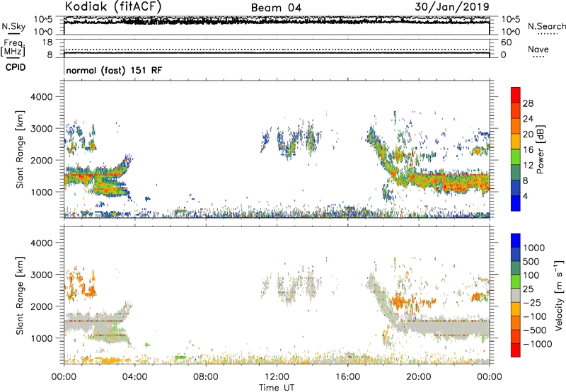
Task: Click the gray segment of velocity colorbar
Action: (516, 295)
